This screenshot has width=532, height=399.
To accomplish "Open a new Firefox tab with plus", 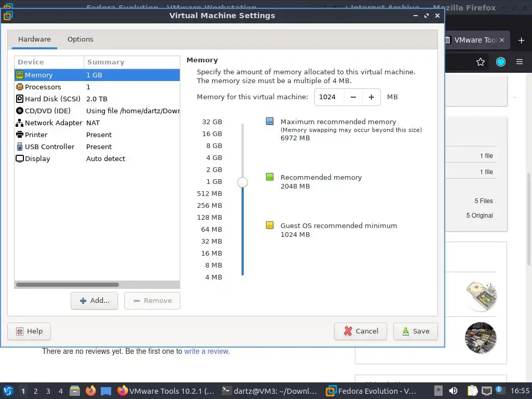I will pyautogui.click(x=521, y=41).
